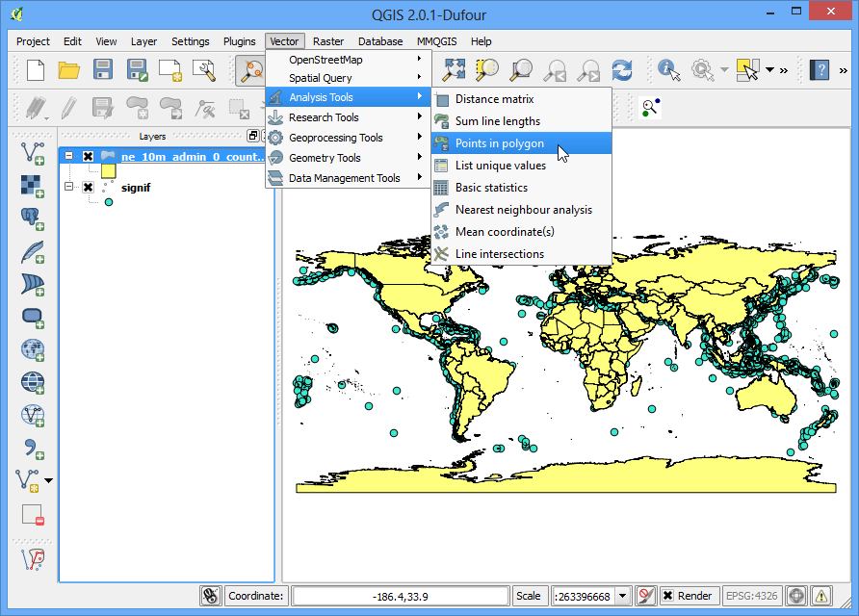
Task: Choose Sum line lengths menu entry
Action: [x=522, y=121]
